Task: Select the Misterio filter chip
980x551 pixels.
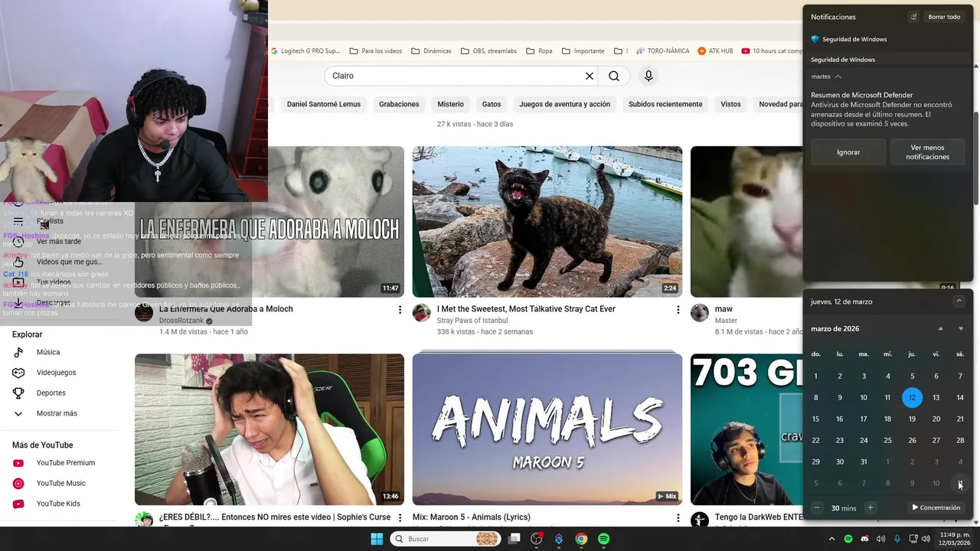Action: [x=450, y=104]
